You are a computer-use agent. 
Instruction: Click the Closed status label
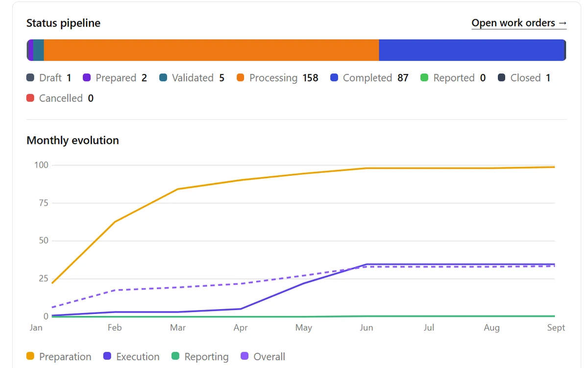pyautogui.click(x=525, y=78)
